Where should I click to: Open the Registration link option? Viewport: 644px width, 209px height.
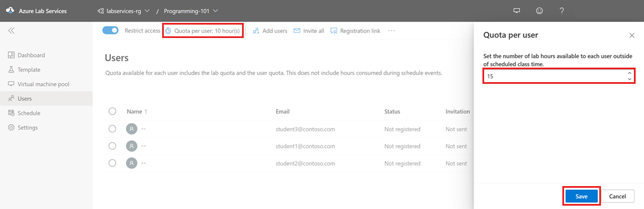point(355,31)
